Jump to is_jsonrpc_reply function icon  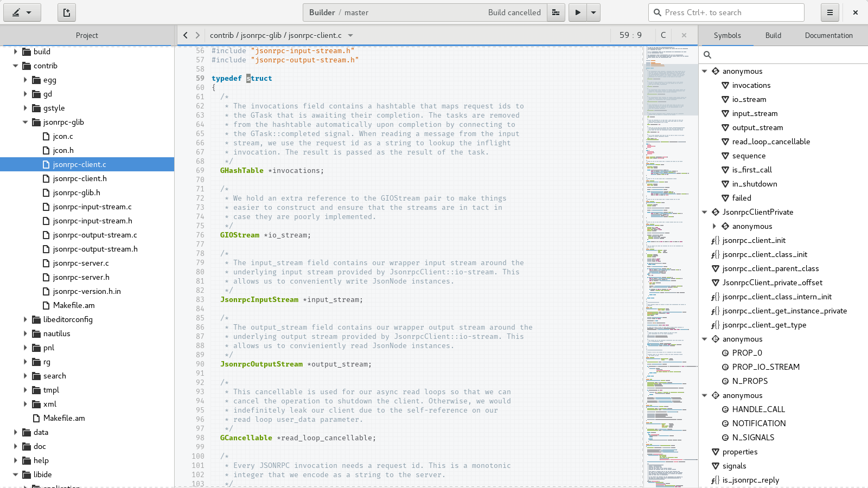coord(716,480)
